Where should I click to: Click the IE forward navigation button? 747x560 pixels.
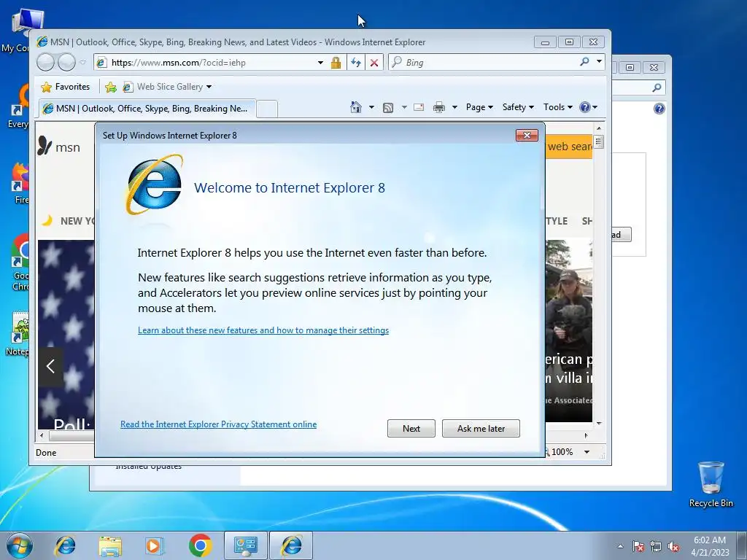coord(66,63)
